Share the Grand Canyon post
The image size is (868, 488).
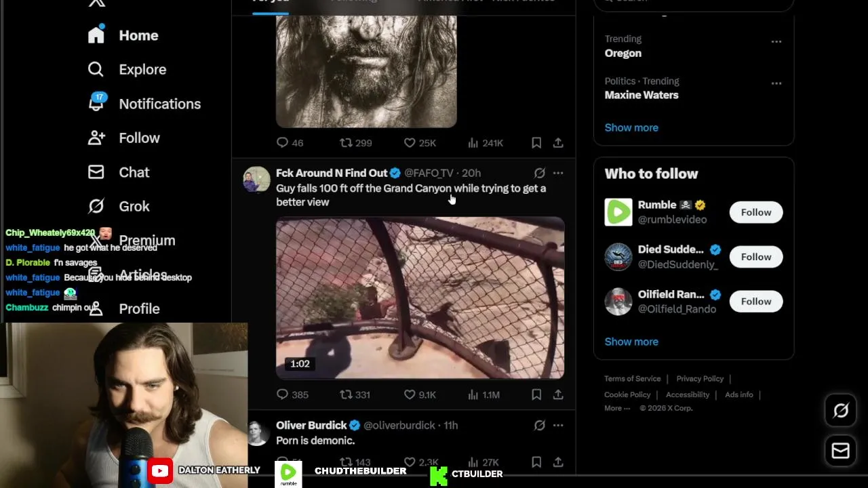[x=558, y=394]
